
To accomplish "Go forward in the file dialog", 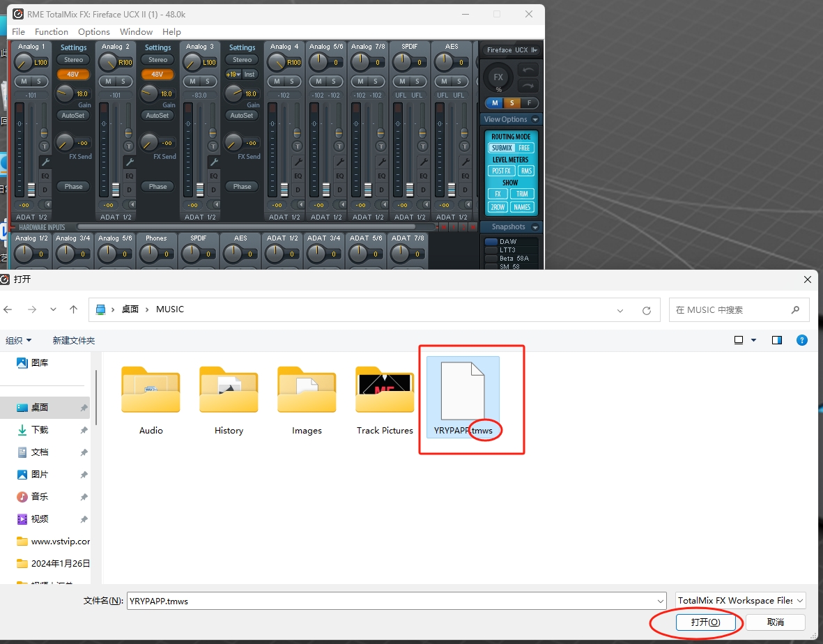I will click(32, 309).
